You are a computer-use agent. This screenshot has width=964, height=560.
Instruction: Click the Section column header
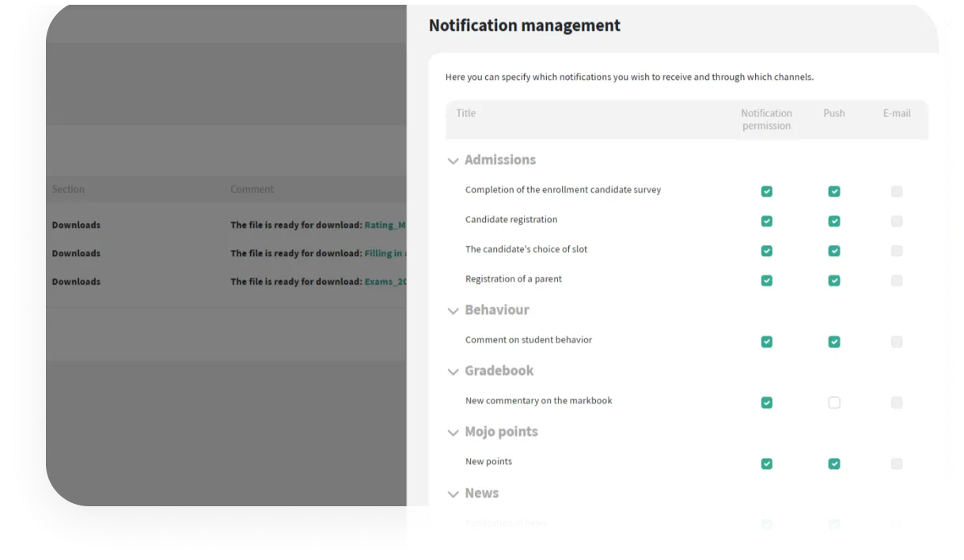[x=68, y=189]
